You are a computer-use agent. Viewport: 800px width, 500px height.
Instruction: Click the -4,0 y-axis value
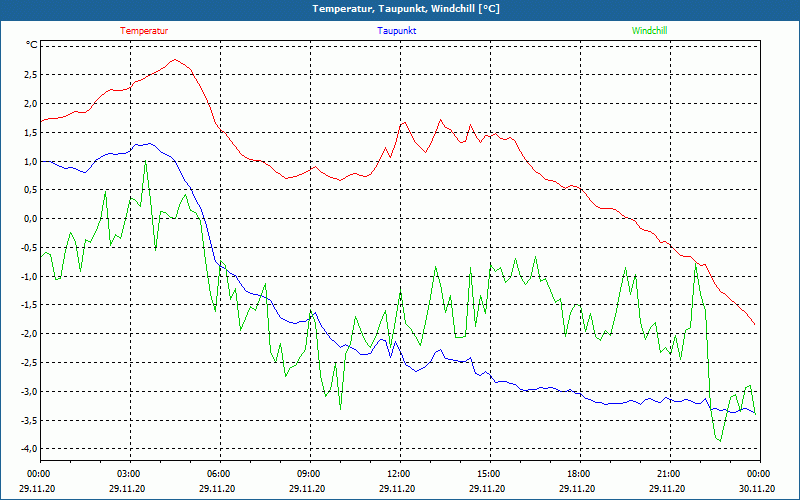[x=29, y=448]
